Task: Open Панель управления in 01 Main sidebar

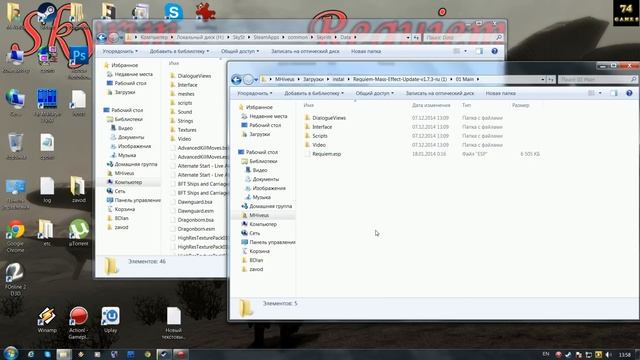Action: [272, 242]
